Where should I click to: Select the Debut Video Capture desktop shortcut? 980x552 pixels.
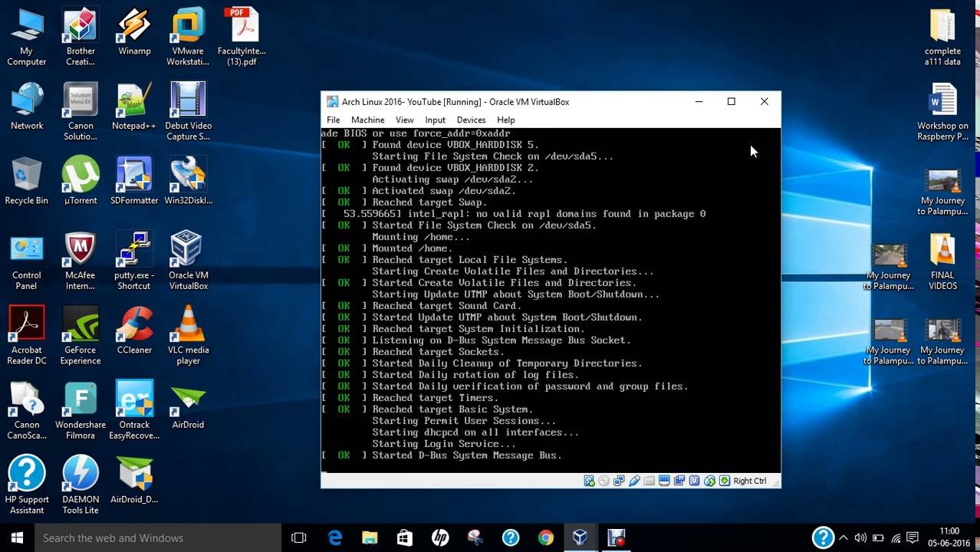point(188,112)
